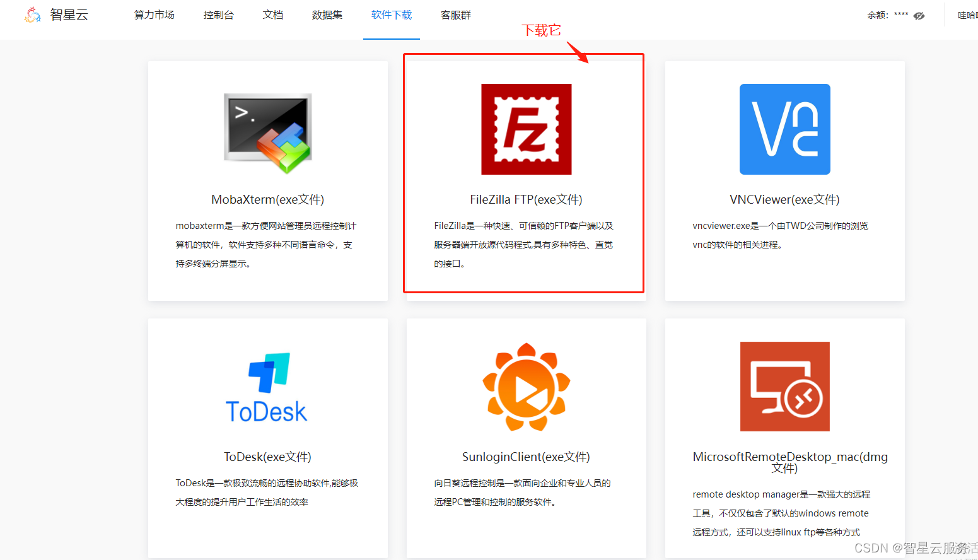Click the 向日葵远程控制 description text

(523, 493)
